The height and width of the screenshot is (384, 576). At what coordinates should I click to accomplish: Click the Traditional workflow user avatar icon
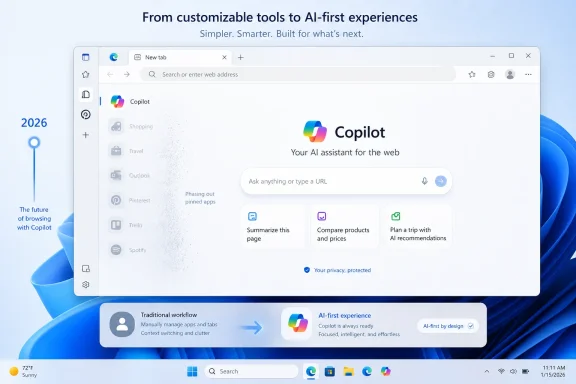tap(122, 324)
